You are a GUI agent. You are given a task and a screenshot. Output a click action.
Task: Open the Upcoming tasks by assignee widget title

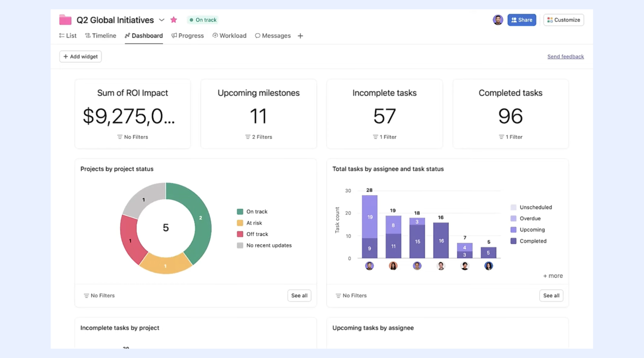point(373,328)
